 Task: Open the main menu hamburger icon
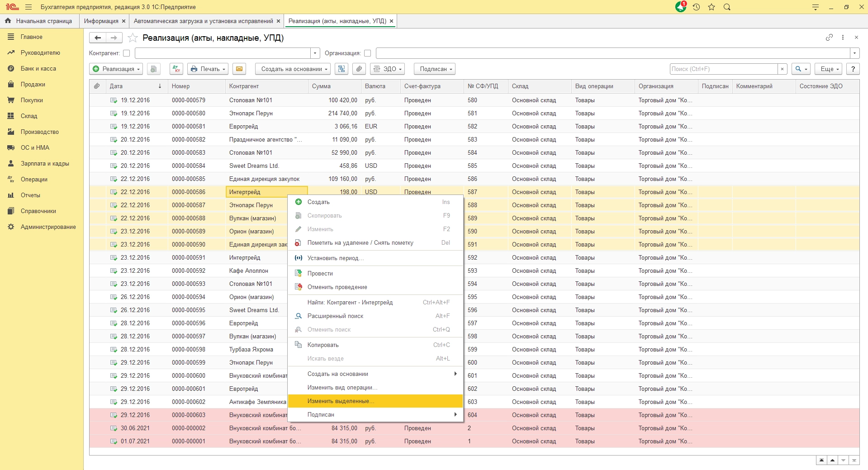coord(28,7)
